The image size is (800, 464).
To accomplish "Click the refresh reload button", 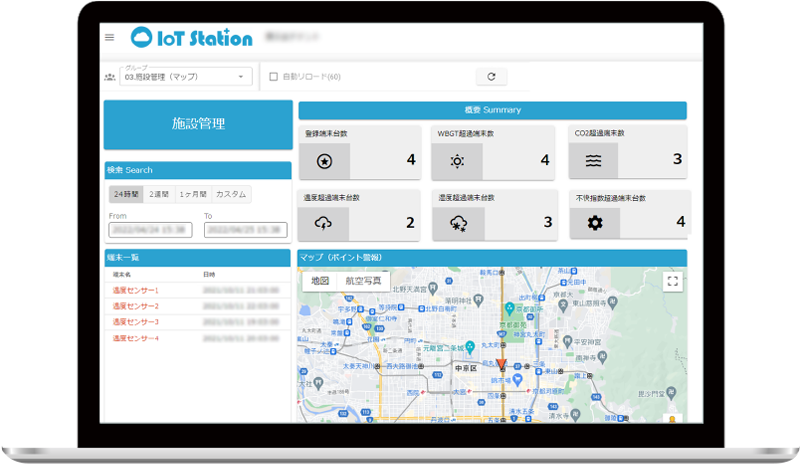I will click(491, 77).
